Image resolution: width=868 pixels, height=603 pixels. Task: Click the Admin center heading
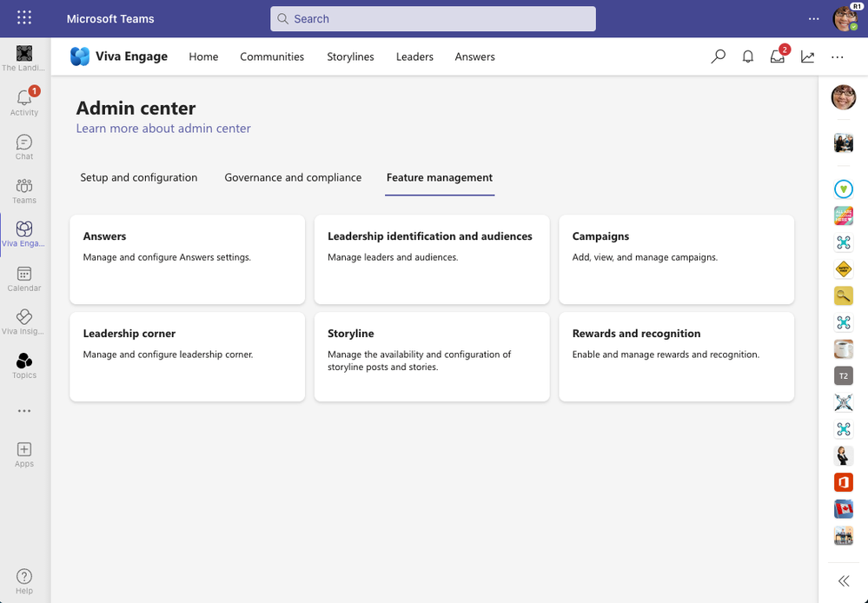click(136, 108)
